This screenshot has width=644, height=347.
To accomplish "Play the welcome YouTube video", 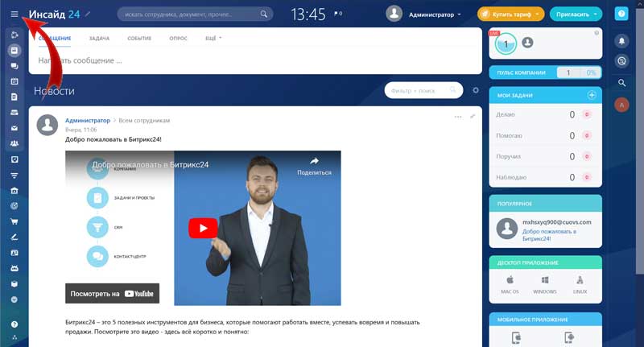I will 203,228.
